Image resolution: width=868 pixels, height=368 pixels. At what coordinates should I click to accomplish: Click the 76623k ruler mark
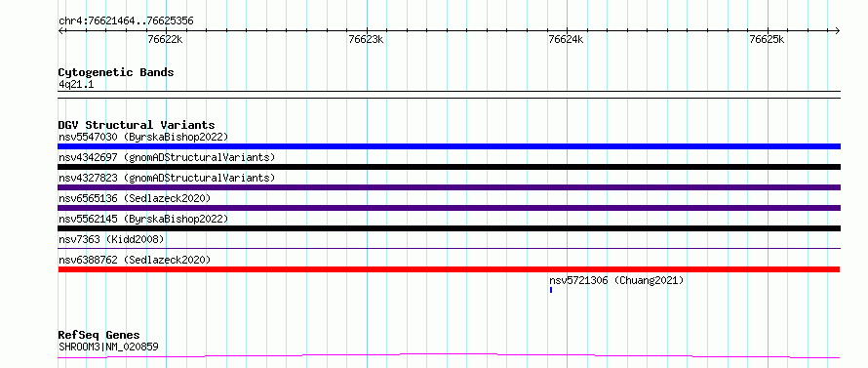pyautogui.click(x=366, y=39)
